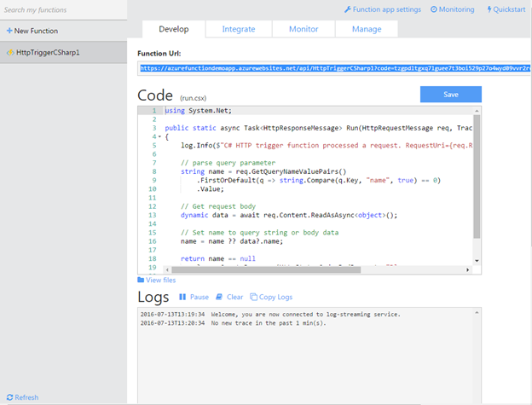
Task: Open Monitoring via its clock icon
Action: (435, 9)
